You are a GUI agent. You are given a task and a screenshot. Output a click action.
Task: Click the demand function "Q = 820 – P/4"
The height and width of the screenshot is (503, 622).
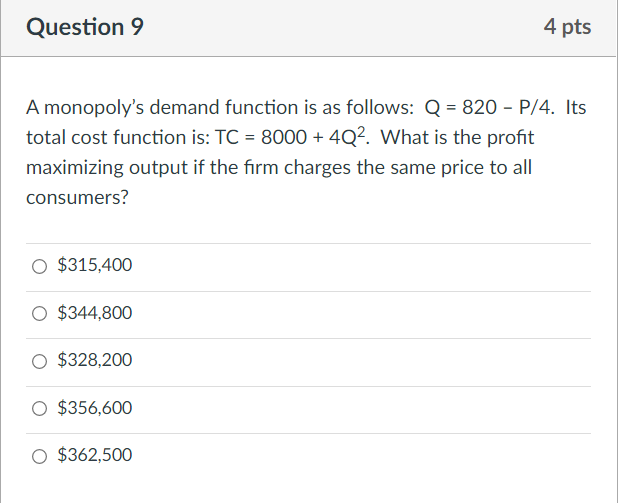489,108
